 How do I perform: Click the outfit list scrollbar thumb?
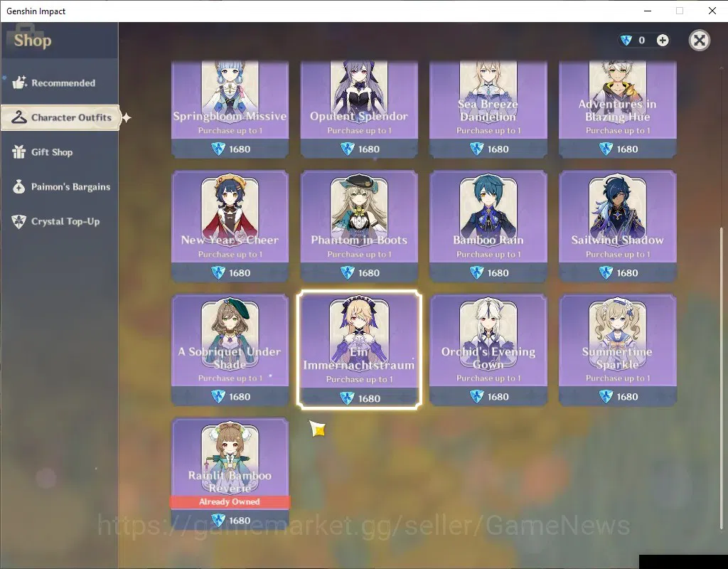click(721, 378)
